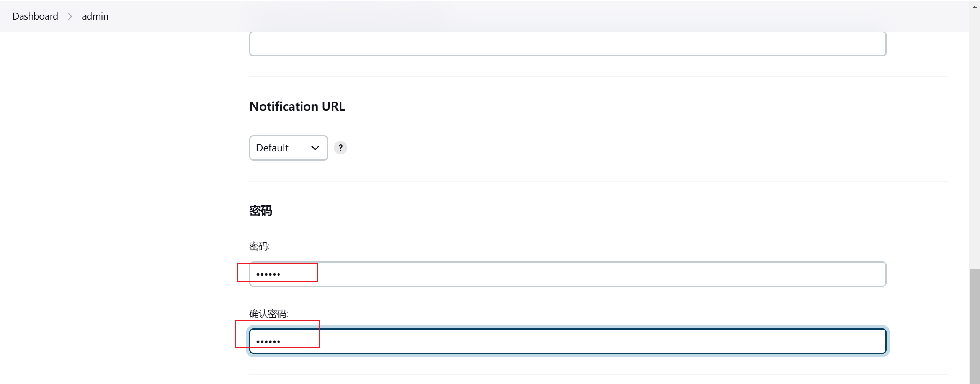Show help for Notification URL
Image resolution: width=980 pixels, height=384 pixels.
pos(340,148)
